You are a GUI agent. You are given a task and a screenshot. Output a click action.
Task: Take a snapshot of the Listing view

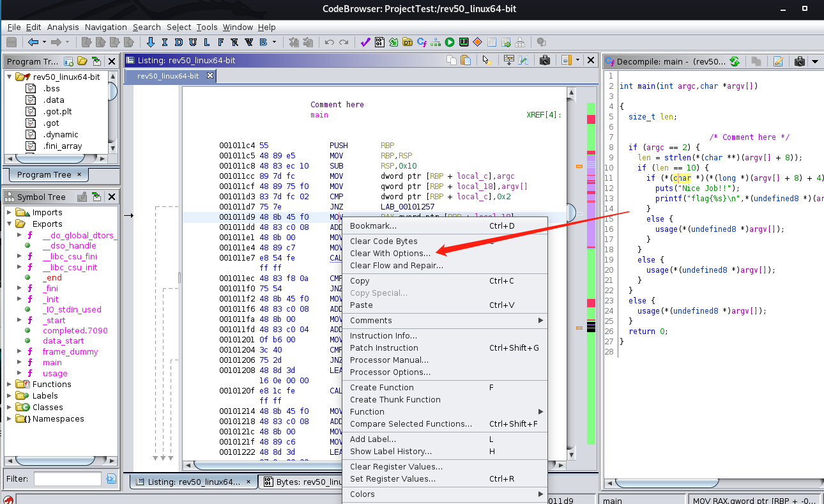(x=545, y=60)
